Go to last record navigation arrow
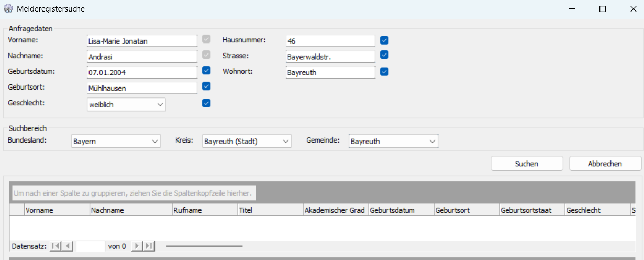 click(149, 246)
